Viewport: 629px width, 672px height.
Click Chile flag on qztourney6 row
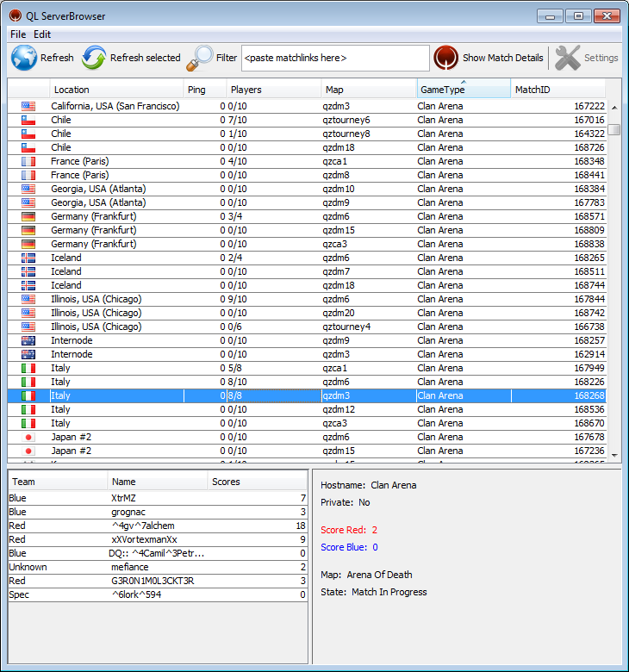[28, 120]
